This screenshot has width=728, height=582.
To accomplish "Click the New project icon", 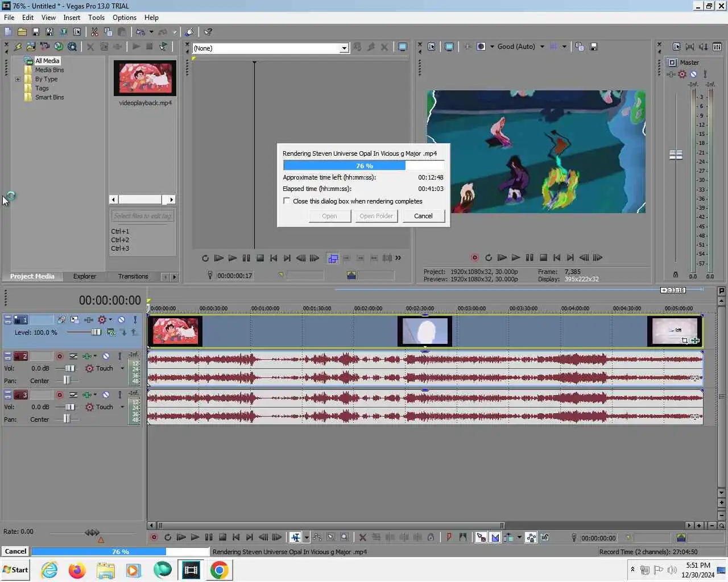I will [x=8, y=32].
